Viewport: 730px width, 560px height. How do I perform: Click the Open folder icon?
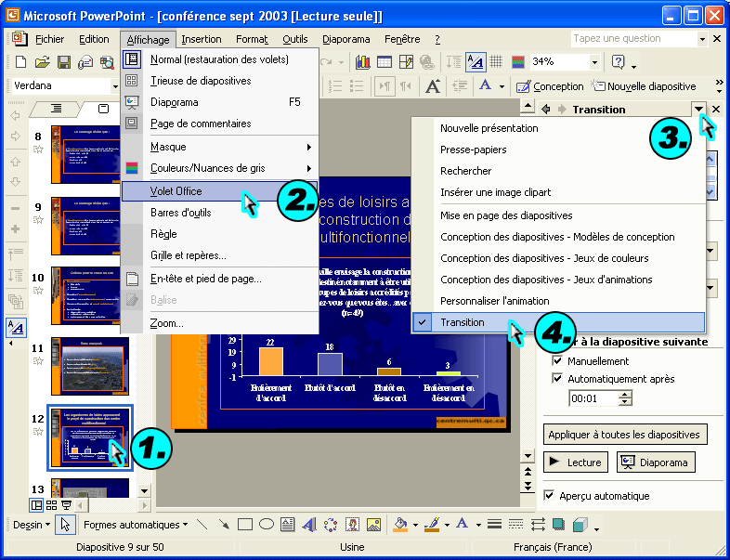point(42,61)
